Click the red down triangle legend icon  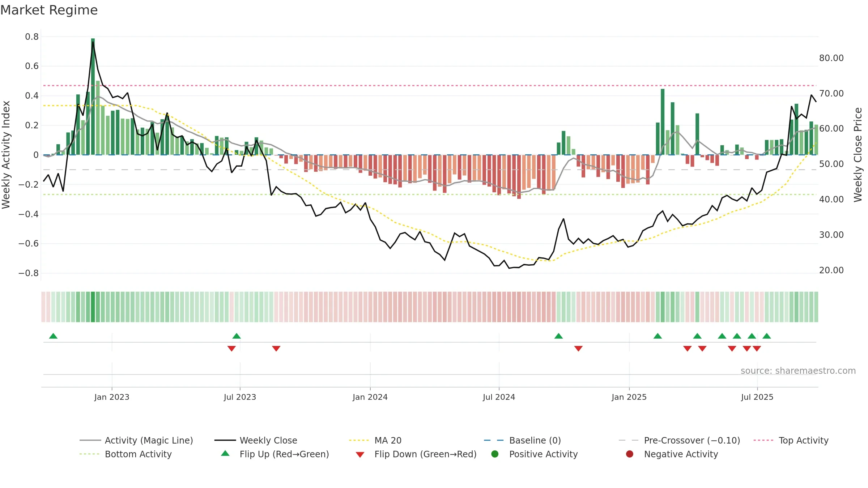pyautogui.click(x=360, y=455)
